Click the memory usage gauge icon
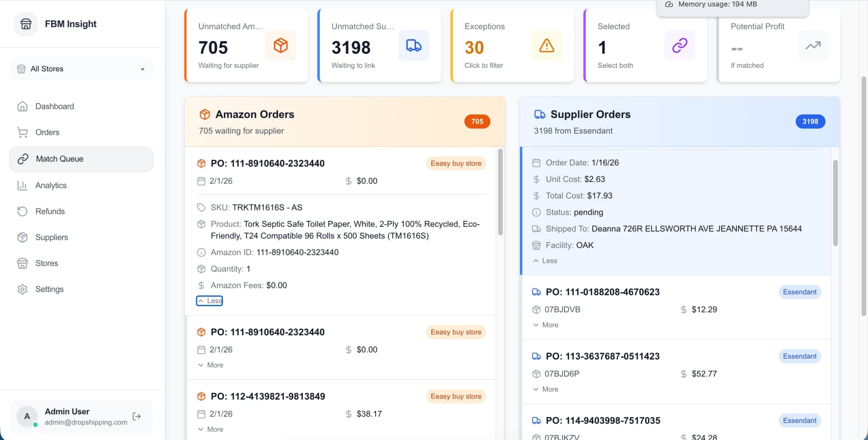Screen dimensions: 868x440 coord(669,5)
